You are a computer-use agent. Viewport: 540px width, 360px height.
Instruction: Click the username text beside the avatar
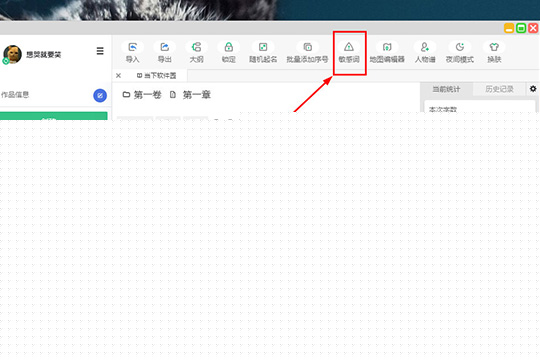tap(44, 54)
